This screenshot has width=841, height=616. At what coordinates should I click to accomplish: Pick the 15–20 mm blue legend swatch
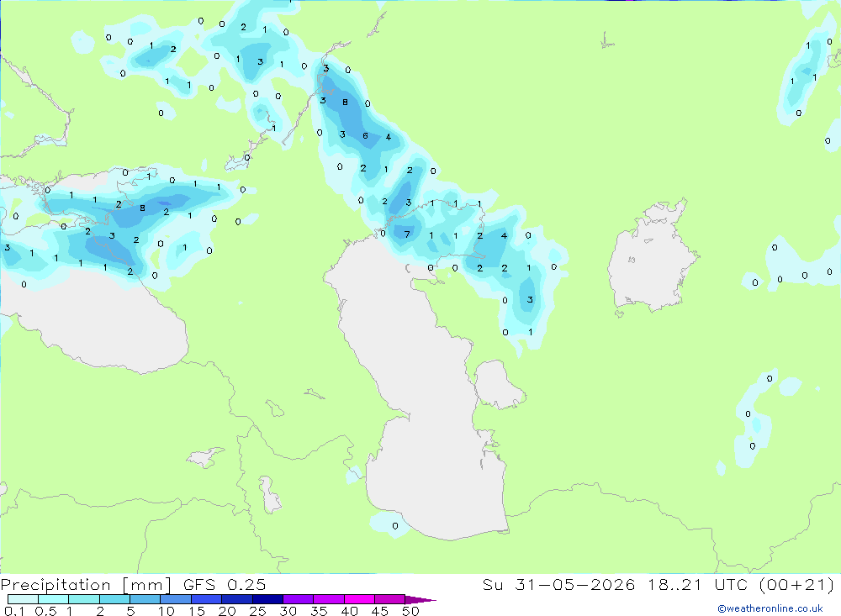207,599
